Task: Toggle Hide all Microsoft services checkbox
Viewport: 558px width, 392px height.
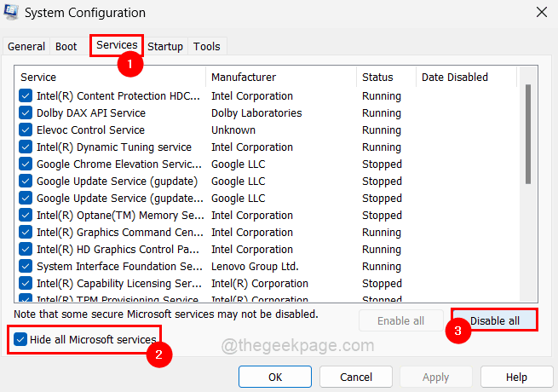Action: [x=21, y=339]
